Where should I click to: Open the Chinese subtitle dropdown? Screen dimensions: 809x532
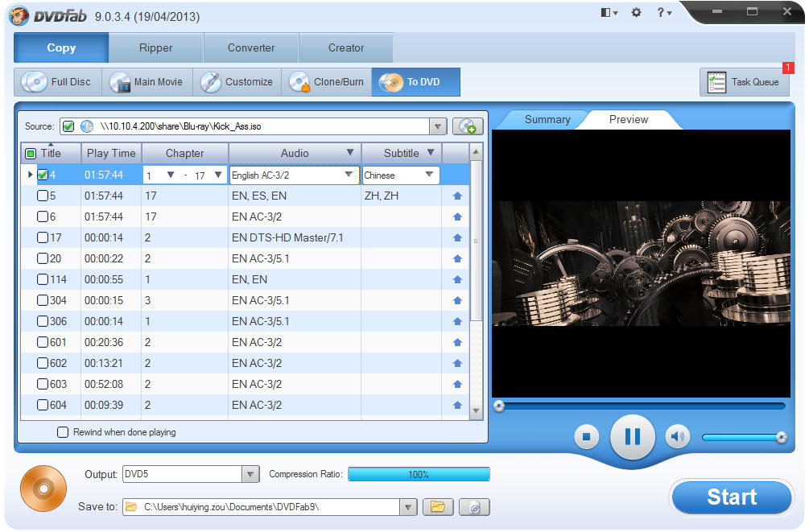[427, 175]
